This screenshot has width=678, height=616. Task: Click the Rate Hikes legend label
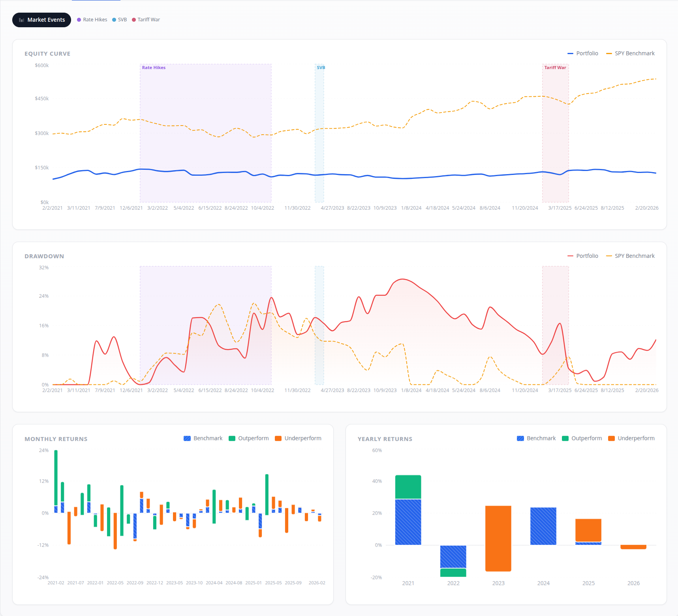click(x=95, y=20)
